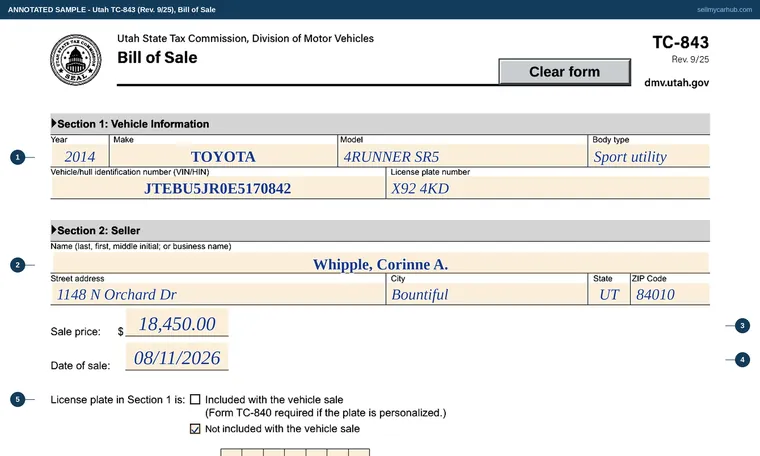
Task: Click the Rev. 9/25 revision text
Action: pos(690,59)
